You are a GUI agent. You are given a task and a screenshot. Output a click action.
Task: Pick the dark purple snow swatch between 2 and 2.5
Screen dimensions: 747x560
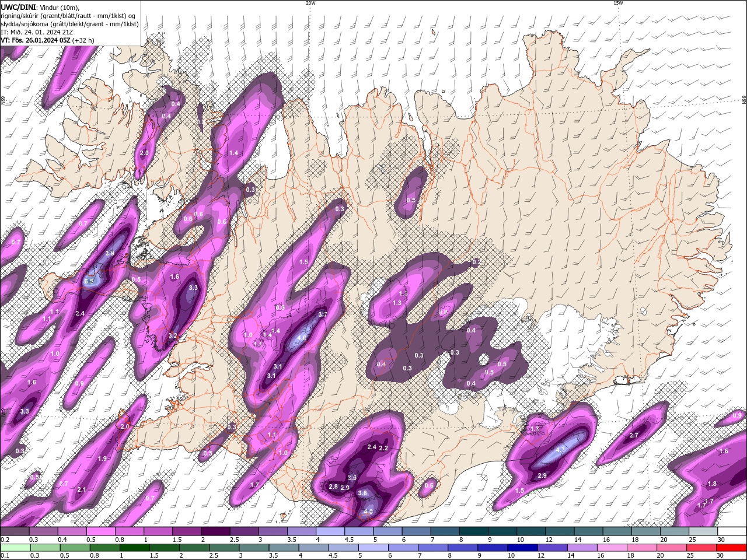(x=215, y=531)
